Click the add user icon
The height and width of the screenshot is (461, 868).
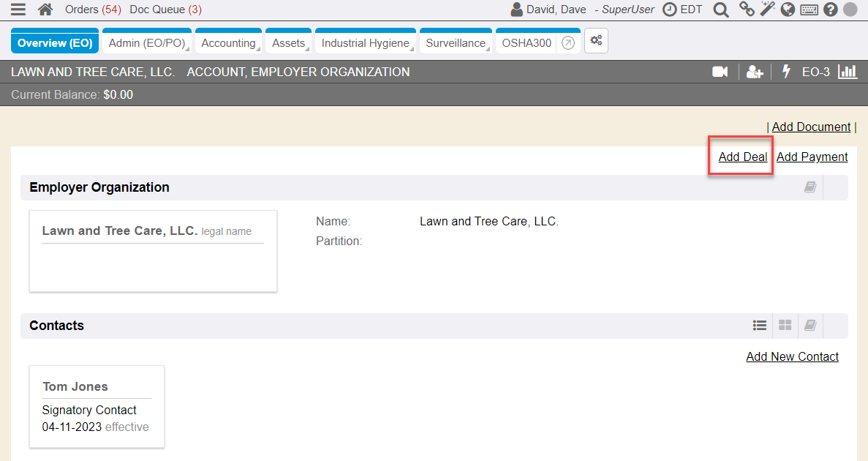755,72
